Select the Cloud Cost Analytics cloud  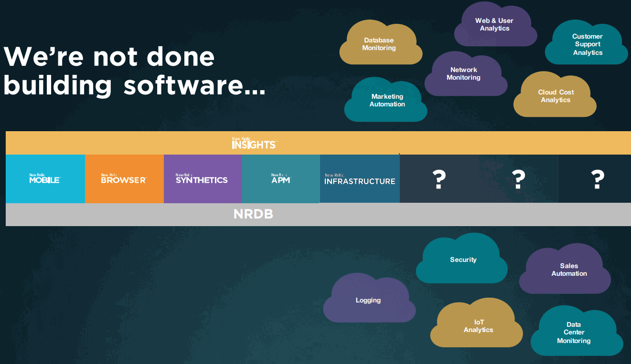555,94
